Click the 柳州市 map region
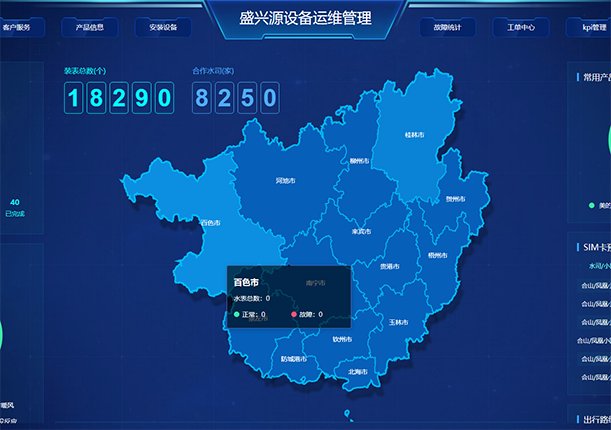The height and width of the screenshot is (430, 611). pyautogui.click(x=360, y=160)
